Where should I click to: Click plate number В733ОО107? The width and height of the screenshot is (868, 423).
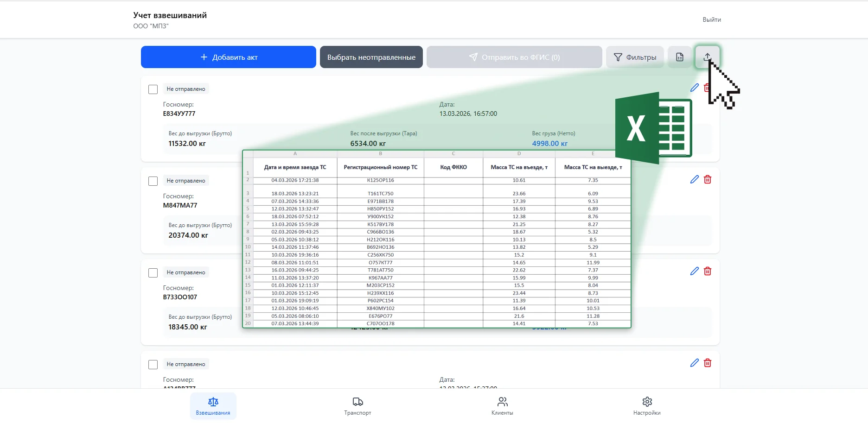[x=180, y=297]
